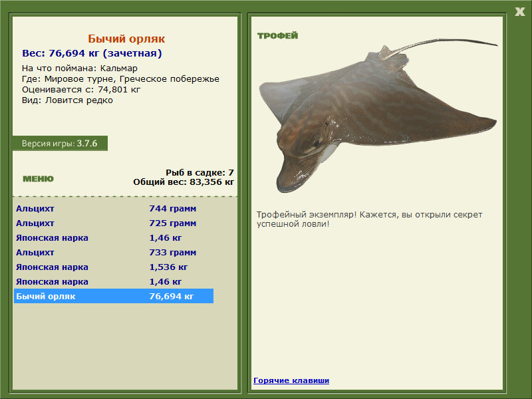The height and width of the screenshot is (399, 532).
Task: Close the trophy window with the X
Action: [519, 12]
